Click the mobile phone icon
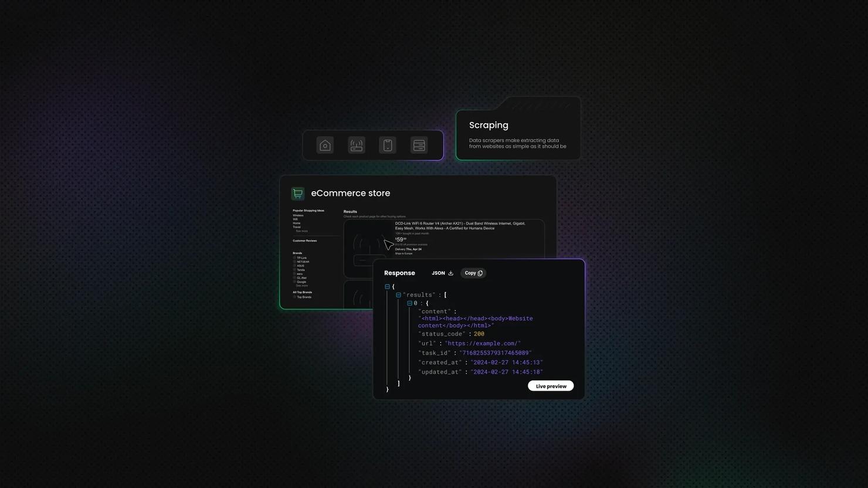The width and height of the screenshot is (868, 488). click(388, 145)
